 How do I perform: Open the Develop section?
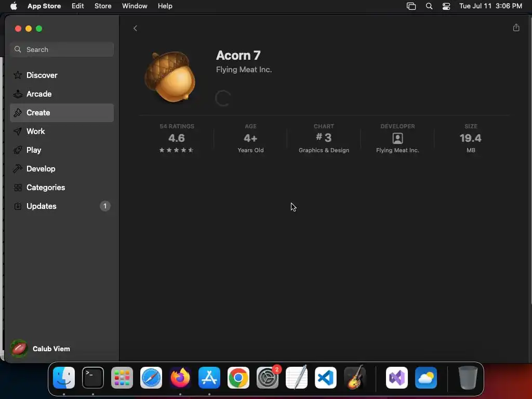click(62, 169)
